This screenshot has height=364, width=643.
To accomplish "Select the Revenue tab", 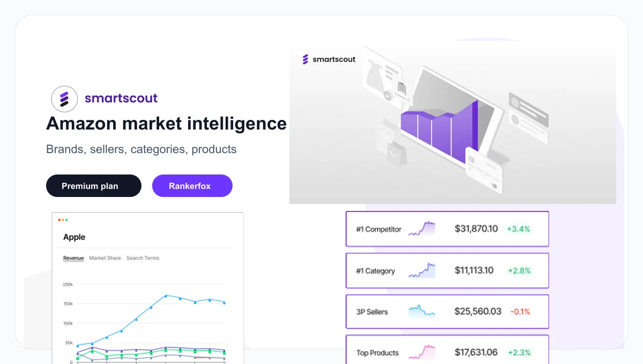I will [73, 258].
